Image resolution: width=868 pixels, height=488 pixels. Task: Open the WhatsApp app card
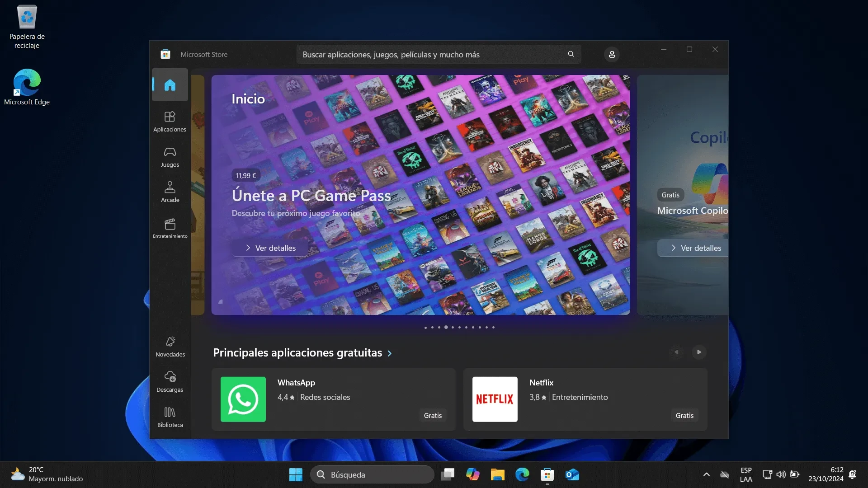334,399
